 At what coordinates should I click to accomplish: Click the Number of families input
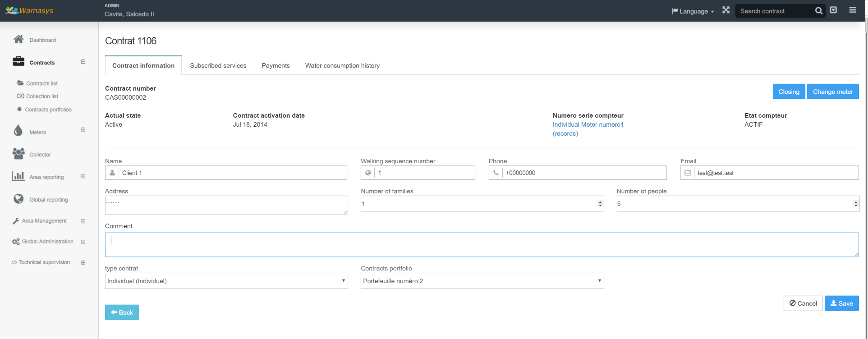482,204
